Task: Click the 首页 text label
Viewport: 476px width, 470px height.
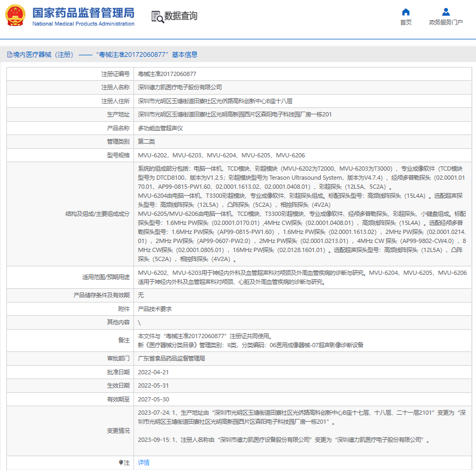Action: (406, 22)
